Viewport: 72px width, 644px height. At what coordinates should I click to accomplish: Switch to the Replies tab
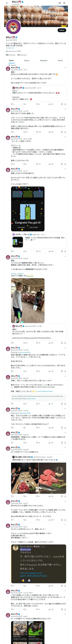point(27,61)
